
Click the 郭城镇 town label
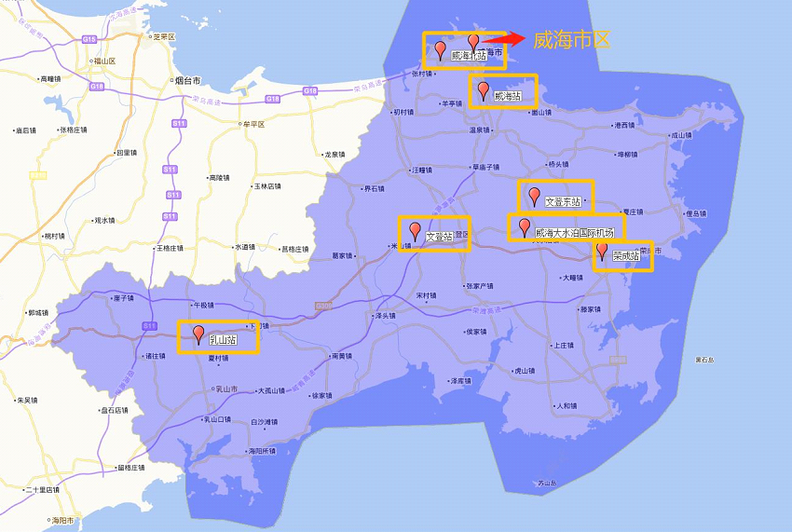(x=38, y=313)
